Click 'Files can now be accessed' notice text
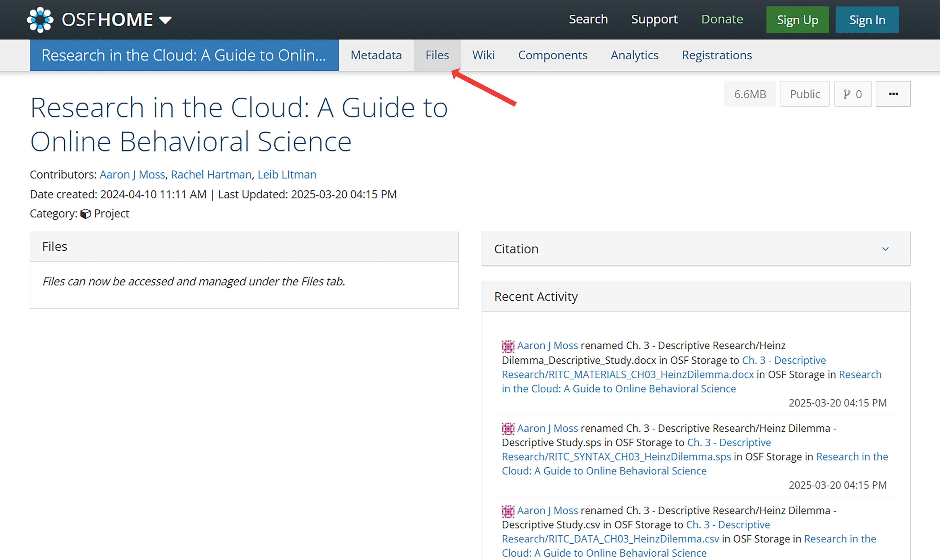 [x=194, y=282]
